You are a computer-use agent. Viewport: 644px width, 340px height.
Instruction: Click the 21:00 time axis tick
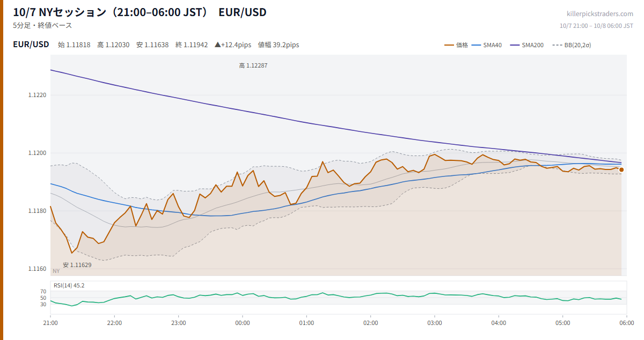50,323
